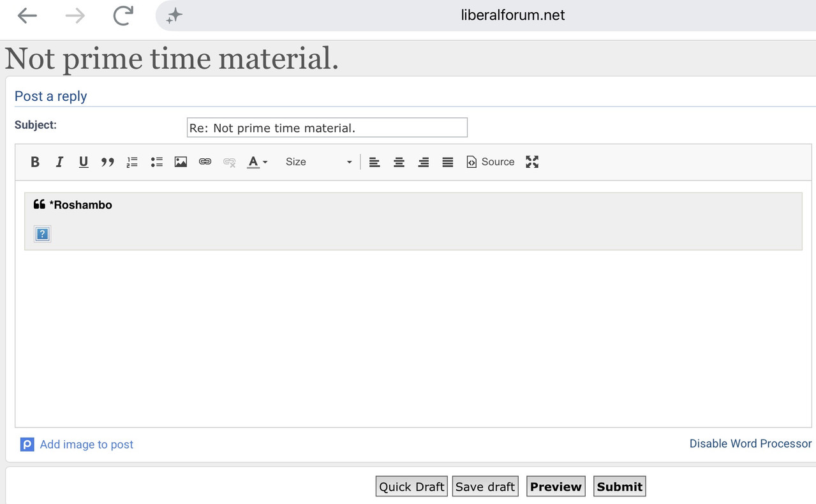Screen dimensions: 816x504
Task: Click the Not prime time material title
Action: [x=172, y=59]
